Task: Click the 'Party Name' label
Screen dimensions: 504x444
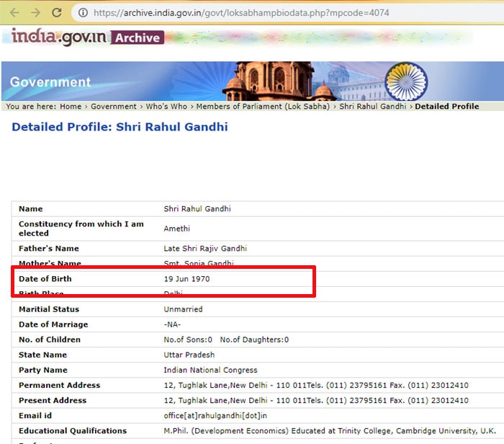Action: coord(43,370)
